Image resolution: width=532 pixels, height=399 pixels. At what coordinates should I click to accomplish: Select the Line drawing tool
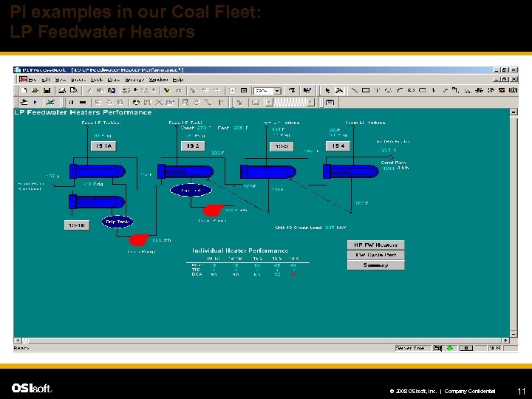[354, 90]
